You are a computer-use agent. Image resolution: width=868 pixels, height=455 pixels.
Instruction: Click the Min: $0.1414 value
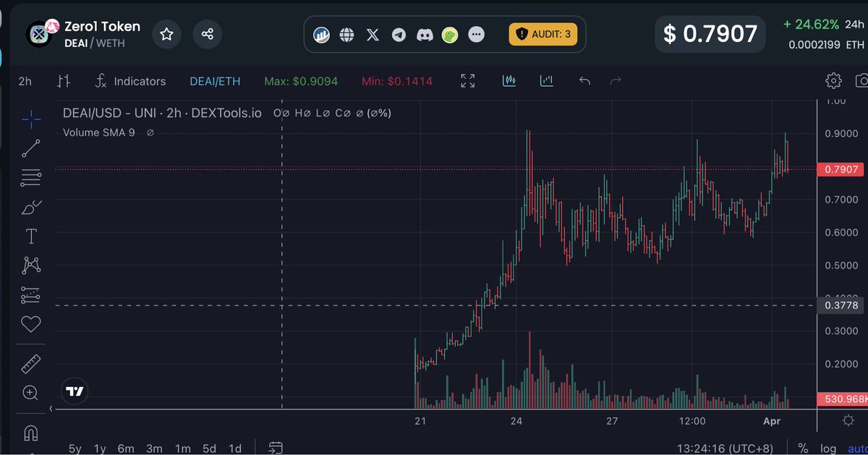tap(396, 81)
